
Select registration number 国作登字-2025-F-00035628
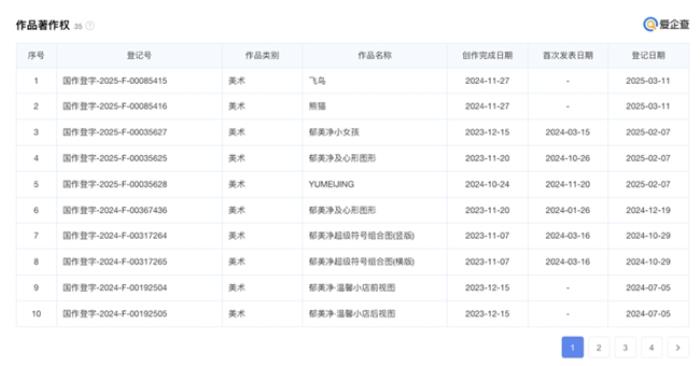pos(115,184)
